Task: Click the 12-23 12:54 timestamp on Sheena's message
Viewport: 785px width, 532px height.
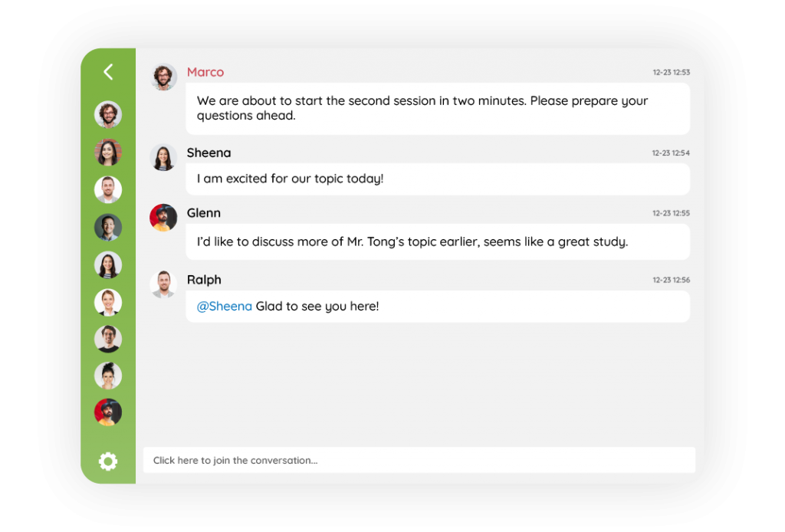Action: 671,153
